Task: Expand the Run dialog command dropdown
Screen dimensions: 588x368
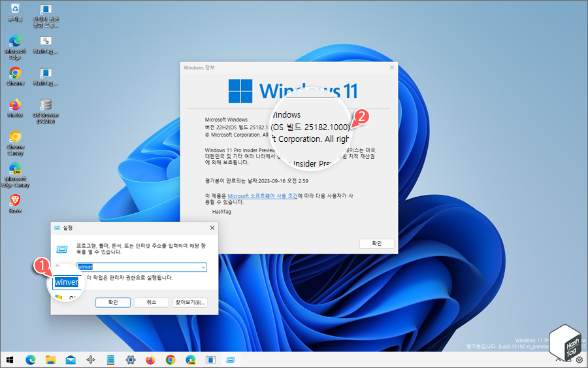Action: [x=203, y=267]
